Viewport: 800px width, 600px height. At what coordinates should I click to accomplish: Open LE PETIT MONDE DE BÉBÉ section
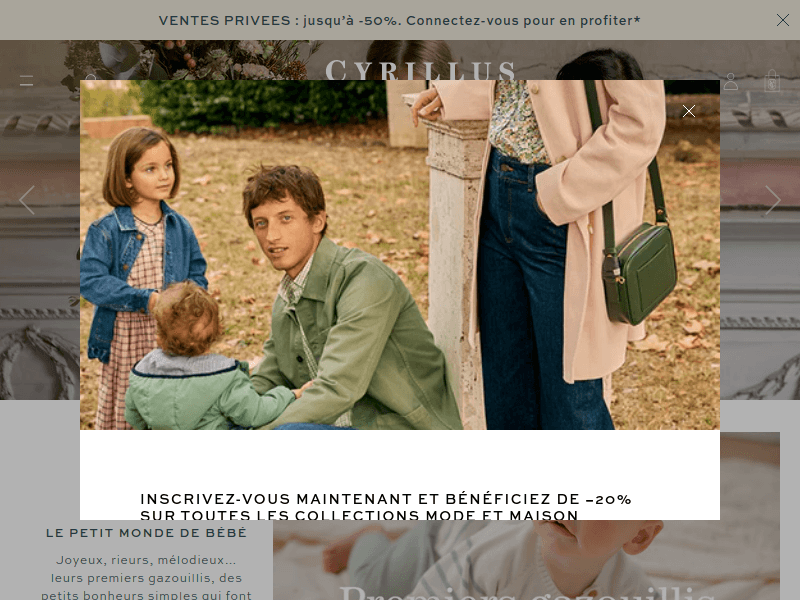click(x=146, y=533)
